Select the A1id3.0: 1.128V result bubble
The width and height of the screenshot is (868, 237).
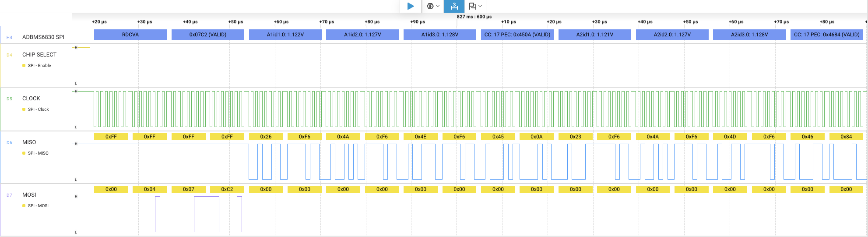pyautogui.click(x=440, y=35)
